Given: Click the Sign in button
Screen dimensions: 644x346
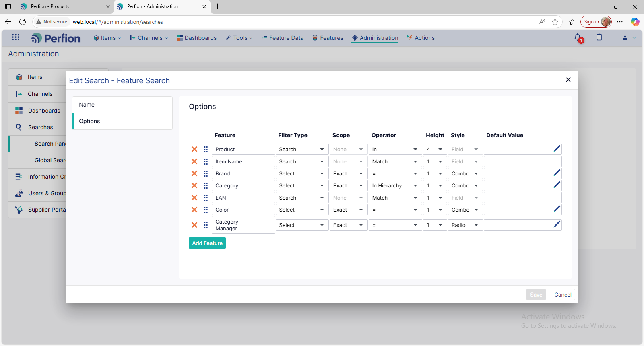Looking at the screenshot, I should point(596,22).
